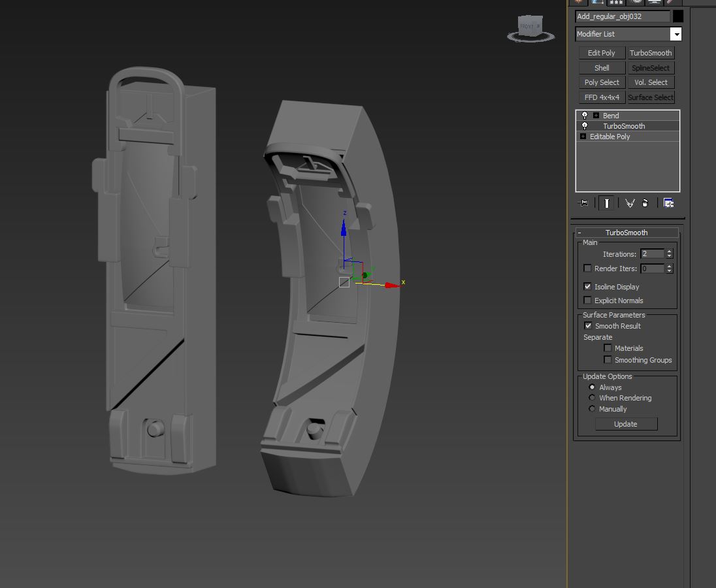Image resolution: width=716 pixels, height=588 pixels.
Task: Uncheck Isoline Display
Action: pos(588,286)
